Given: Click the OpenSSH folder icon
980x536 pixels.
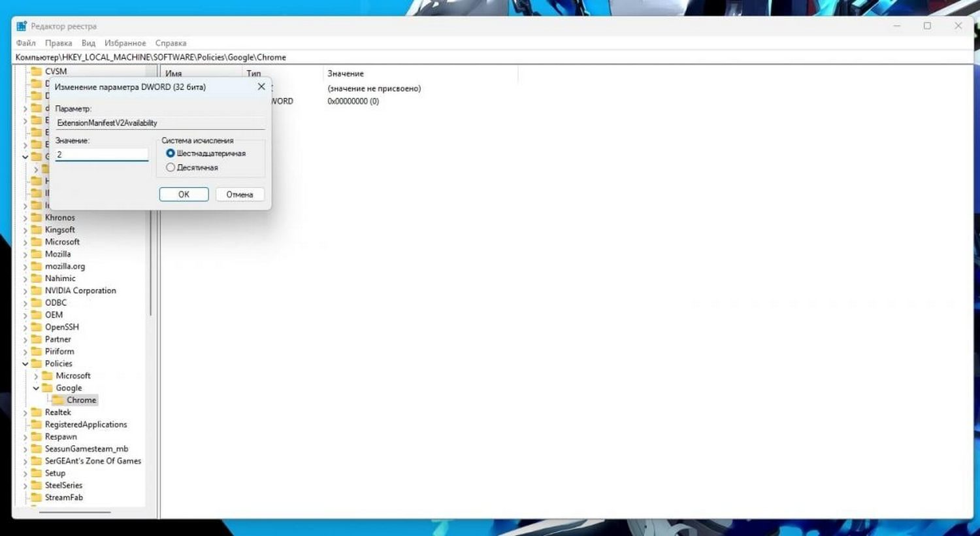Looking at the screenshot, I should point(37,327).
